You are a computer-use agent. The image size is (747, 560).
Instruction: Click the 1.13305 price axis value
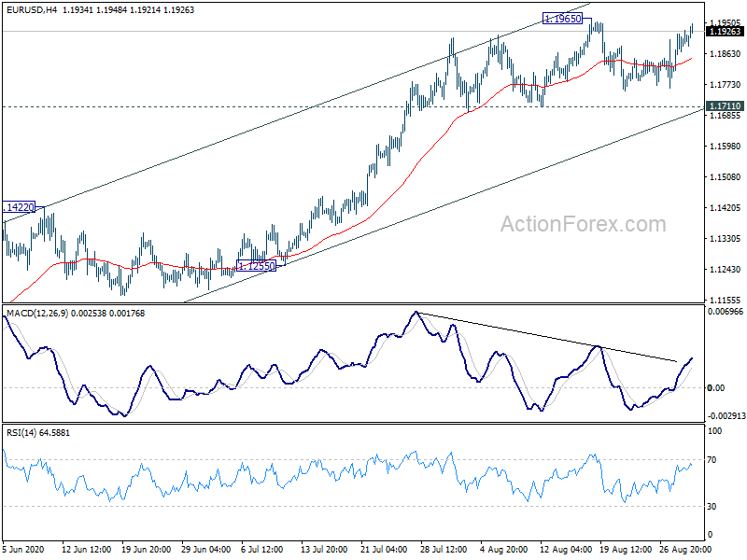tap(726, 239)
